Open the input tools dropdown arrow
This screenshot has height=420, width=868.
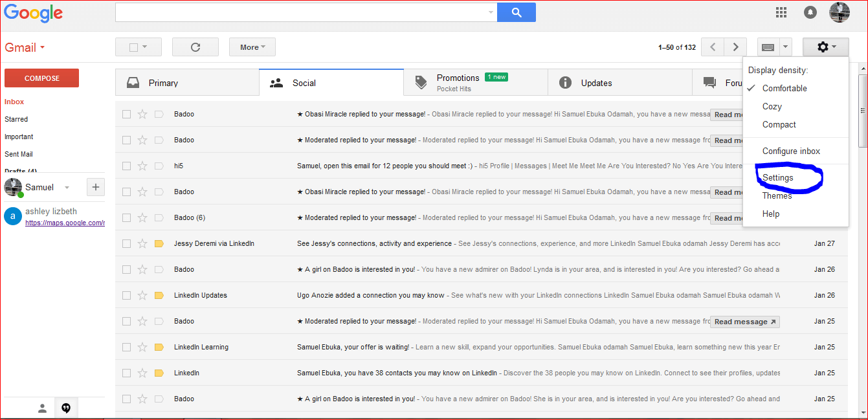tap(785, 47)
